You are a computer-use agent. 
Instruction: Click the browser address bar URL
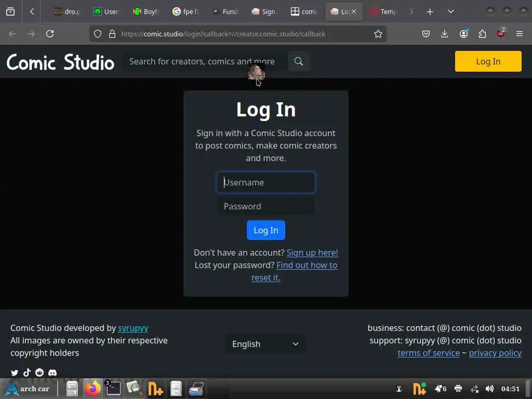pos(223,34)
